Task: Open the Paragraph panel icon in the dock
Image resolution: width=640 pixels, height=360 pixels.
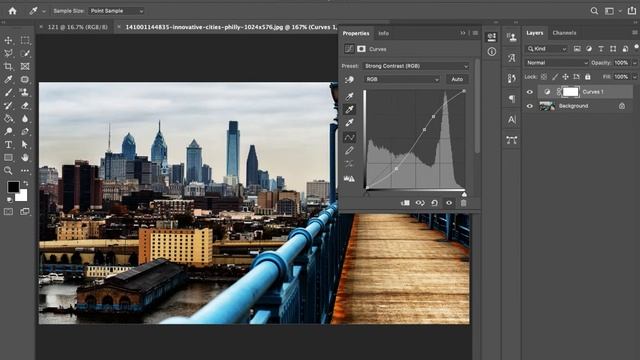Action: click(511, 98)
